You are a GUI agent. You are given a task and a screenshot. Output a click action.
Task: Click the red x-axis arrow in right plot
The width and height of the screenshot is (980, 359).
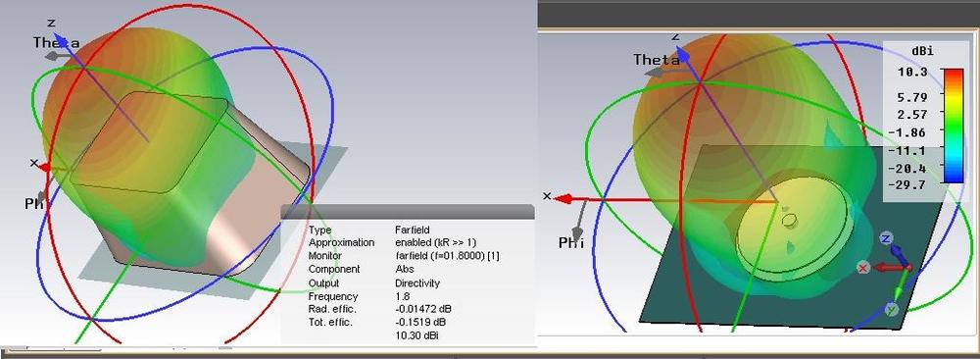pos(564,199)
